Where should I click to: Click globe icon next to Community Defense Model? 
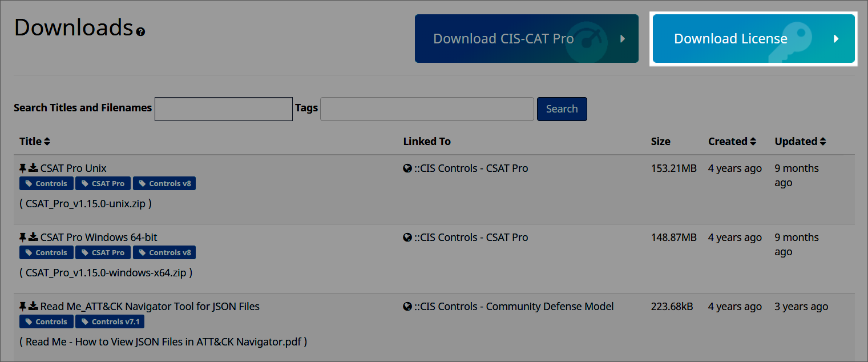(407, 307)
